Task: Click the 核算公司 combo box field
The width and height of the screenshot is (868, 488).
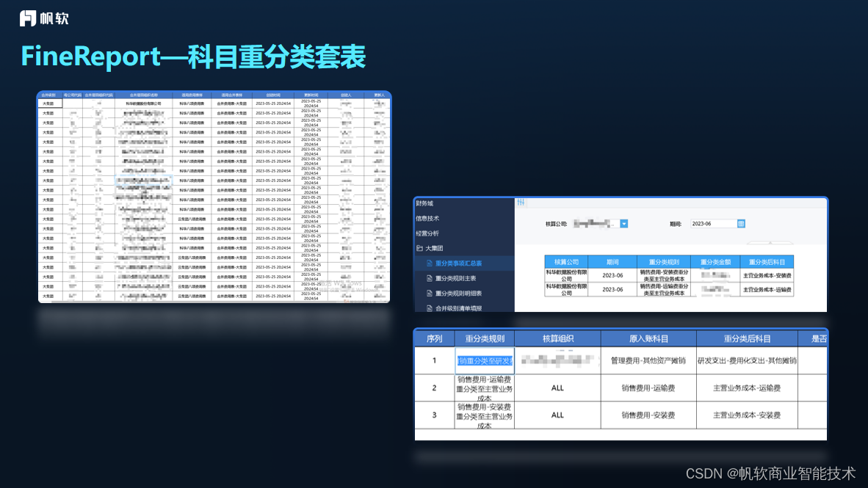Action: [600, 224]
